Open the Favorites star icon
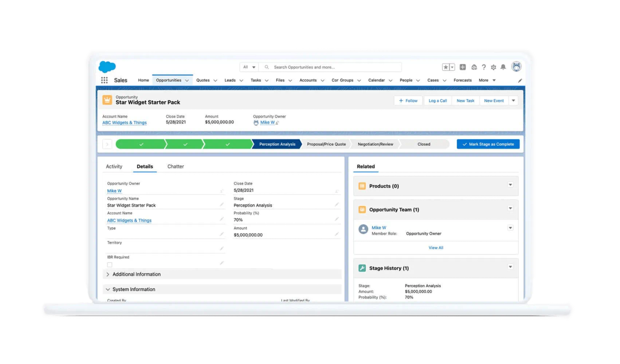 click(445, 67)
